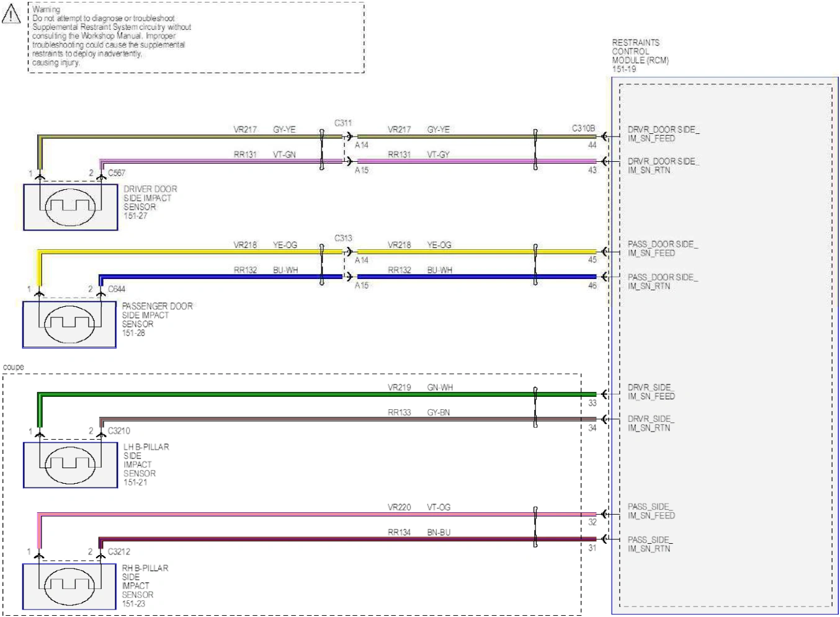Screen dimensions: 840x617
Task: Click RCM pin number 31
Action: point(592,548)
